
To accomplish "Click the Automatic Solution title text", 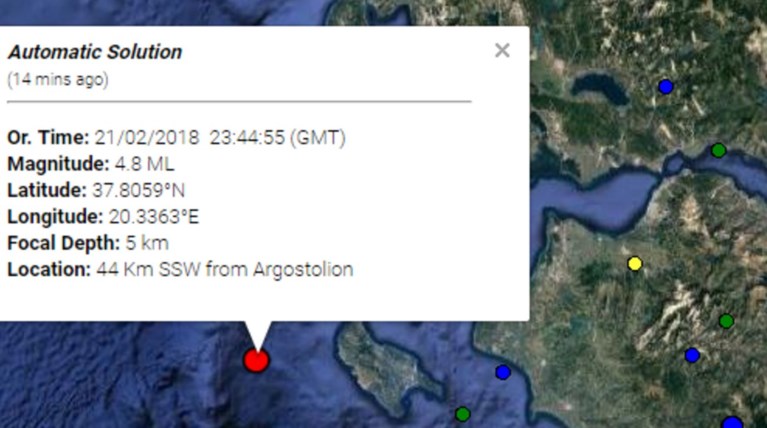I will tap(95, 52).
